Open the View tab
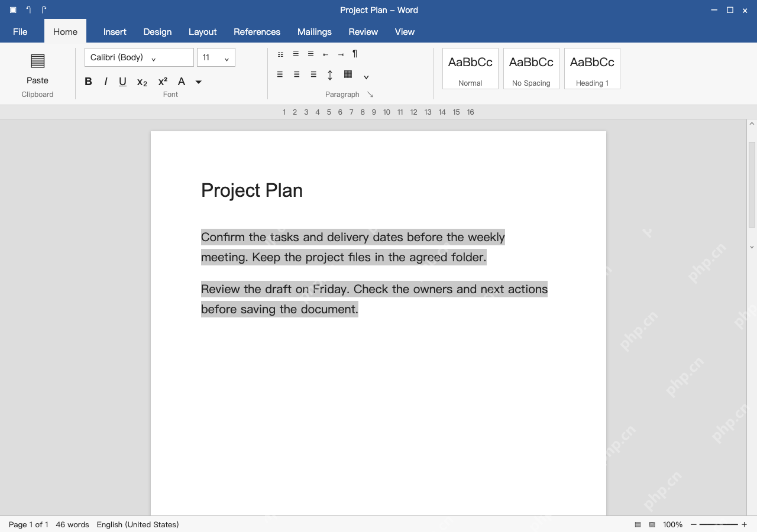Viewport: 757px width, 532px height. click(x=405, y=32)
